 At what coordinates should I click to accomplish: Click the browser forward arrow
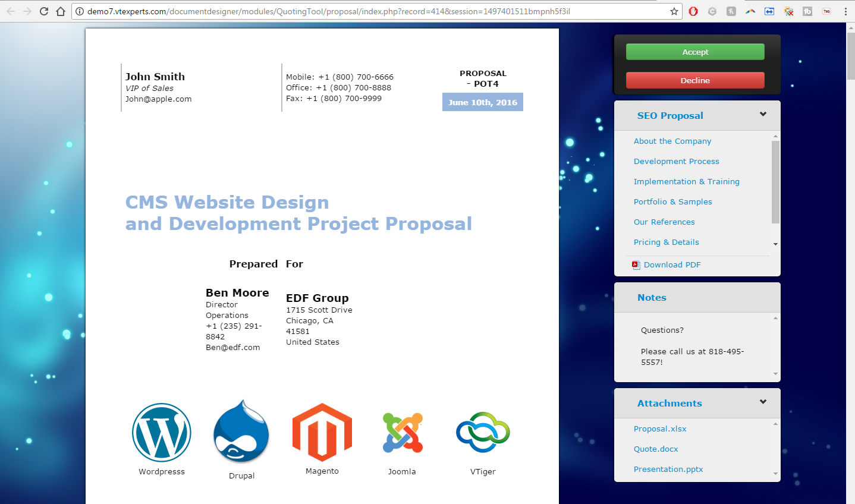click(27, 11)
